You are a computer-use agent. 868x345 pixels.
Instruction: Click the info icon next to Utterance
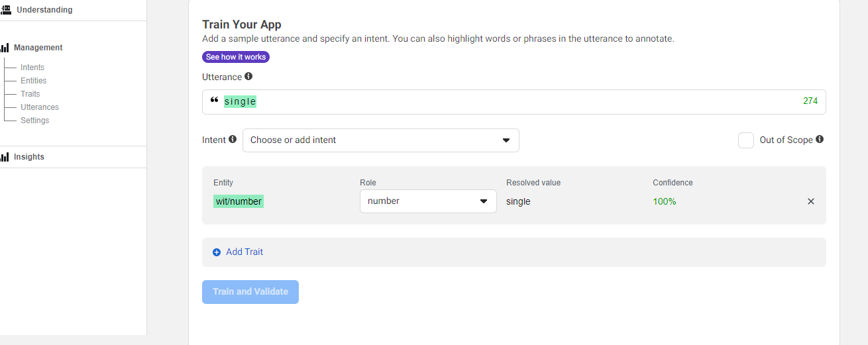[x=248, y=76]
